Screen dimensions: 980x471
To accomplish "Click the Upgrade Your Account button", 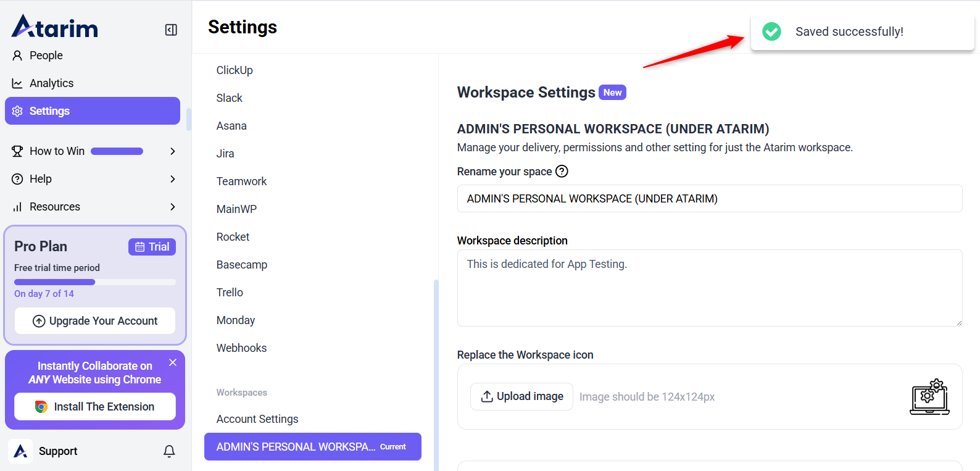I will [95, 321].
